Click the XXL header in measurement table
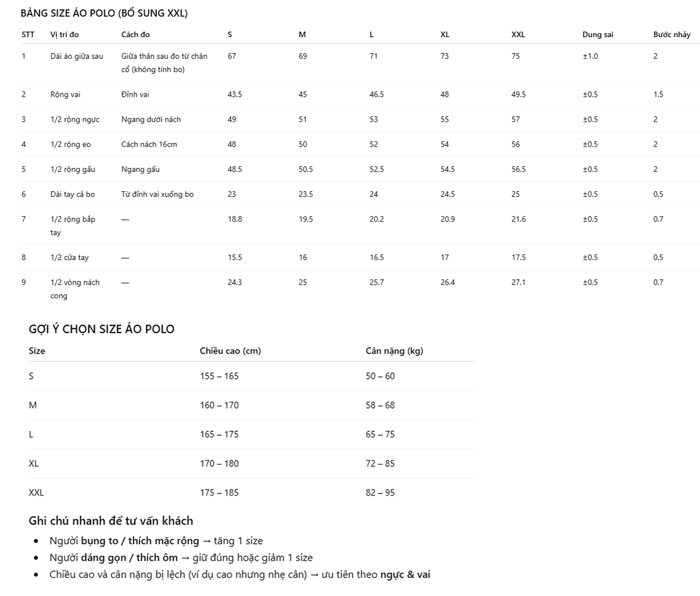This screenshot has height=596, width=700. point(518,35)
